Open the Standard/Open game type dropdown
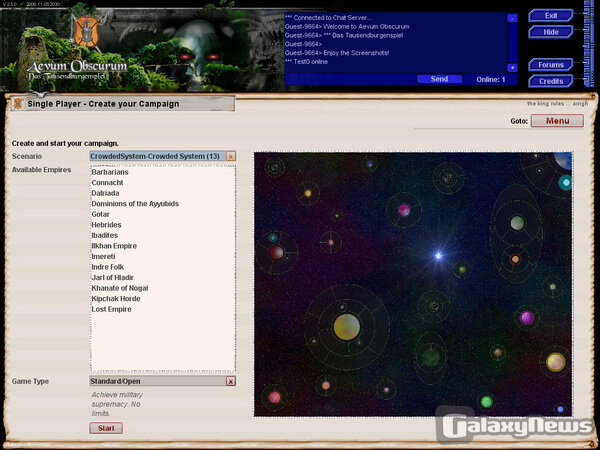This screenshot has width=600, height=450. (158, 381)
